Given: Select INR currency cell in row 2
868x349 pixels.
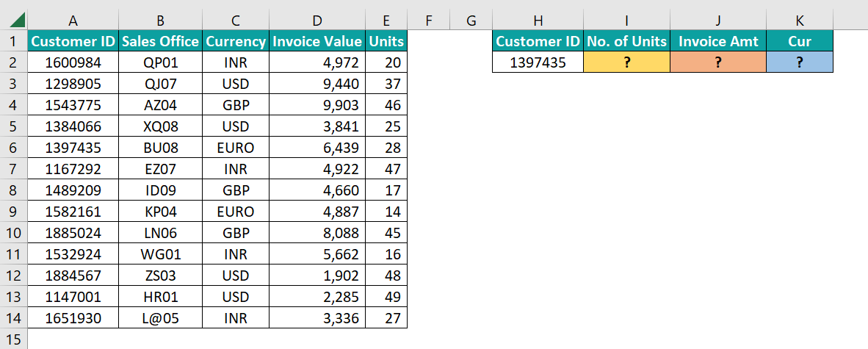Looking at the screenshot, I should (235, 62).
